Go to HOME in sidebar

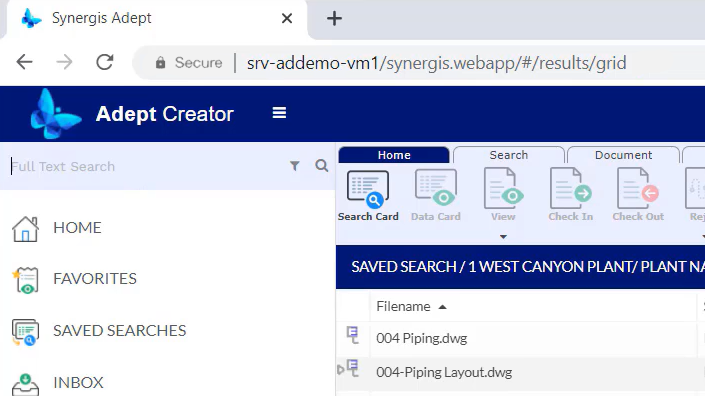tap(77, 227)
